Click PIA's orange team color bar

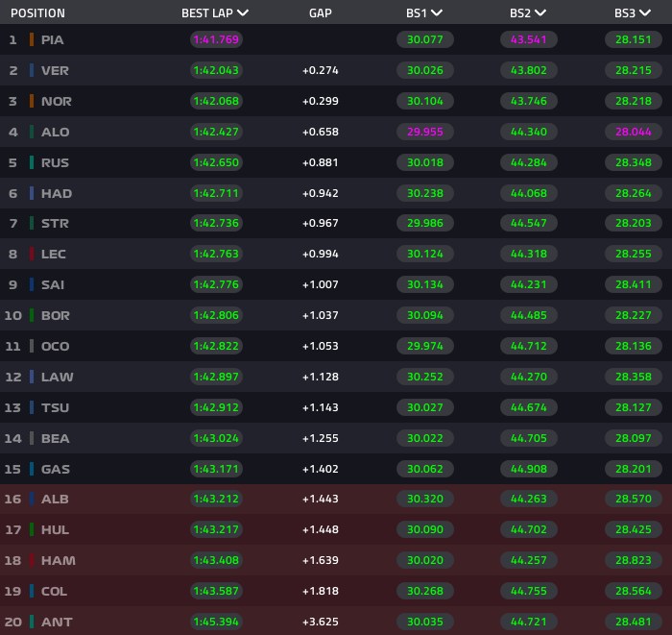point(32,39)
